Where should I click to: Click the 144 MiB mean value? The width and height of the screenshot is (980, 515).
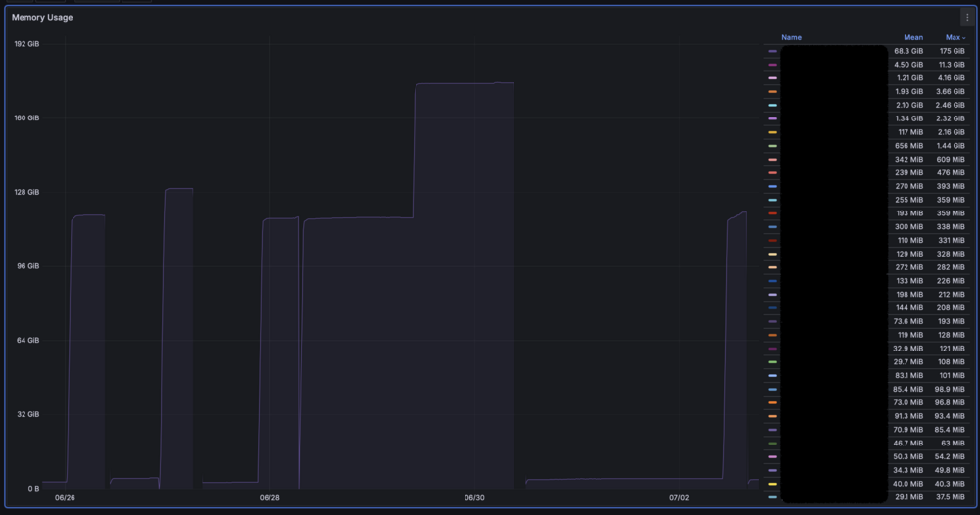909,308
